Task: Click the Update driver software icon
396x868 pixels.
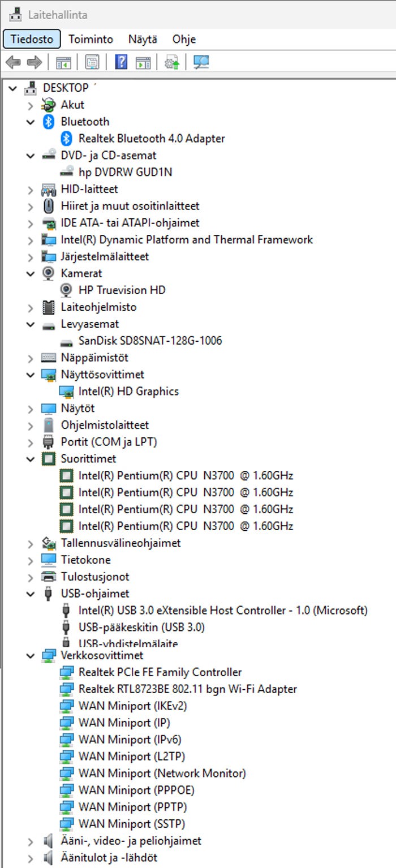Action: (172, 62)
